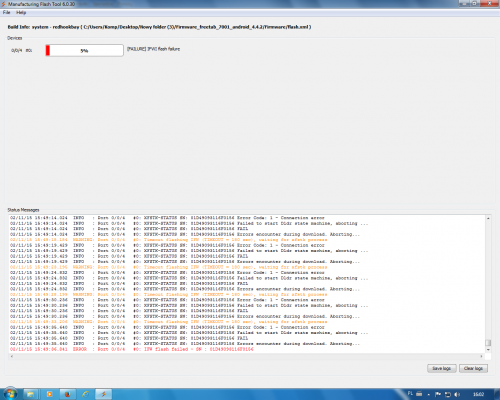The image size is (500, 400).
Task: Open Internet Explorer from the taskbar
Action: [86, 394]
